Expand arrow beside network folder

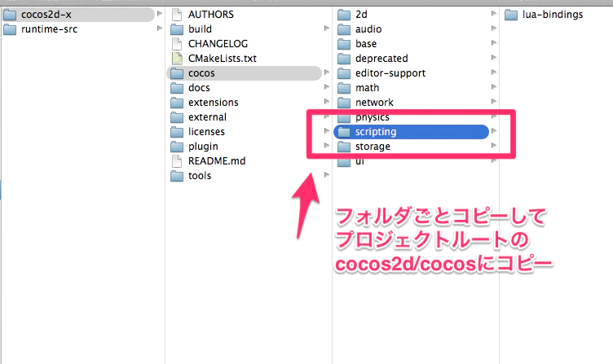(494, 102)
